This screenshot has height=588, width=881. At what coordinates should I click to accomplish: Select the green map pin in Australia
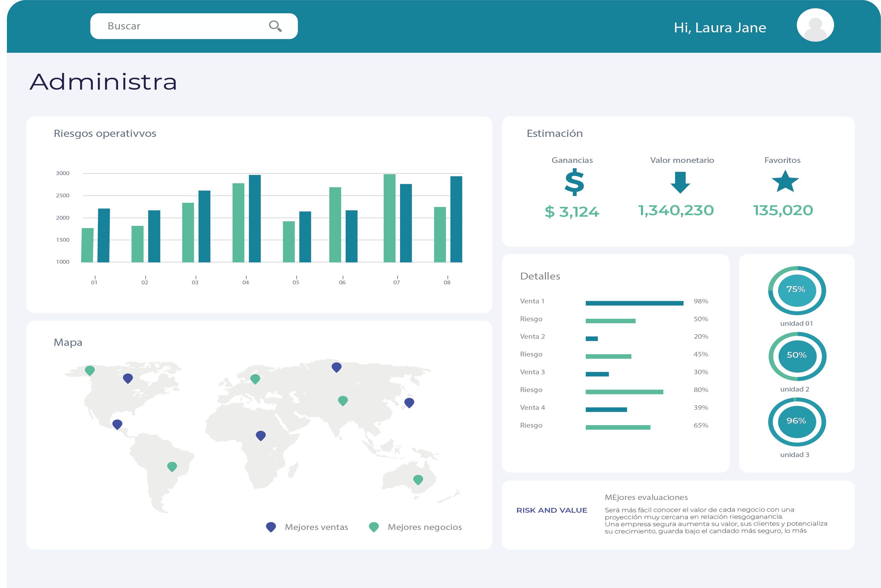[x=418, y=479]
